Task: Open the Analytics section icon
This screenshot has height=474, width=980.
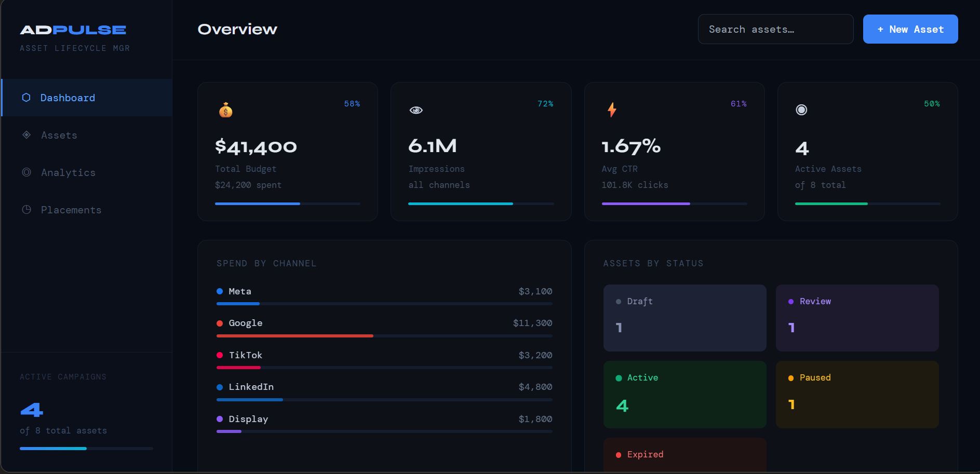Action: point(26,172)
